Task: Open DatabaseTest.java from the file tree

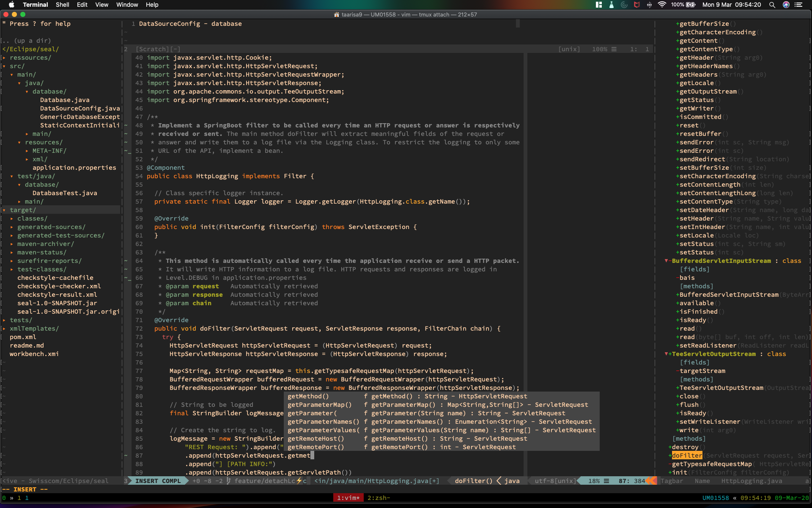Action: 64,193
